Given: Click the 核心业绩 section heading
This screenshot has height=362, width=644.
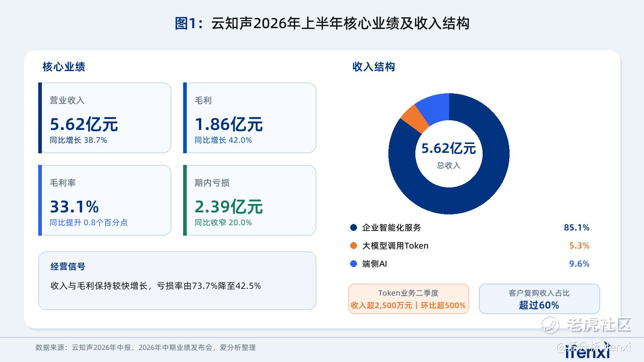Looking at the screenshot, I should (x=64, y=67).
